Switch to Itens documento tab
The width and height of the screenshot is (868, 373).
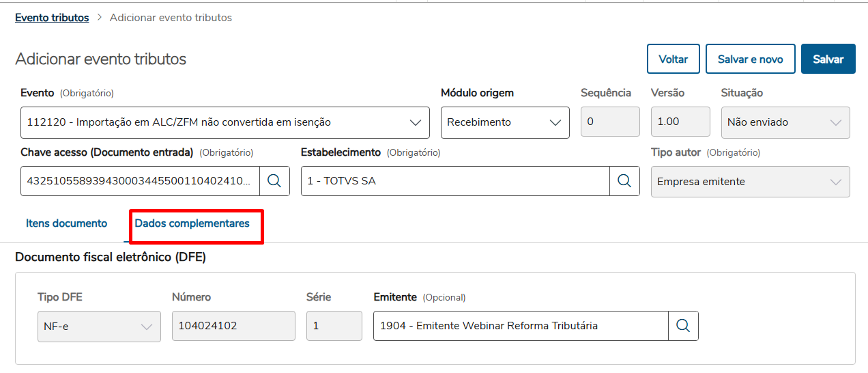(66, 223)
